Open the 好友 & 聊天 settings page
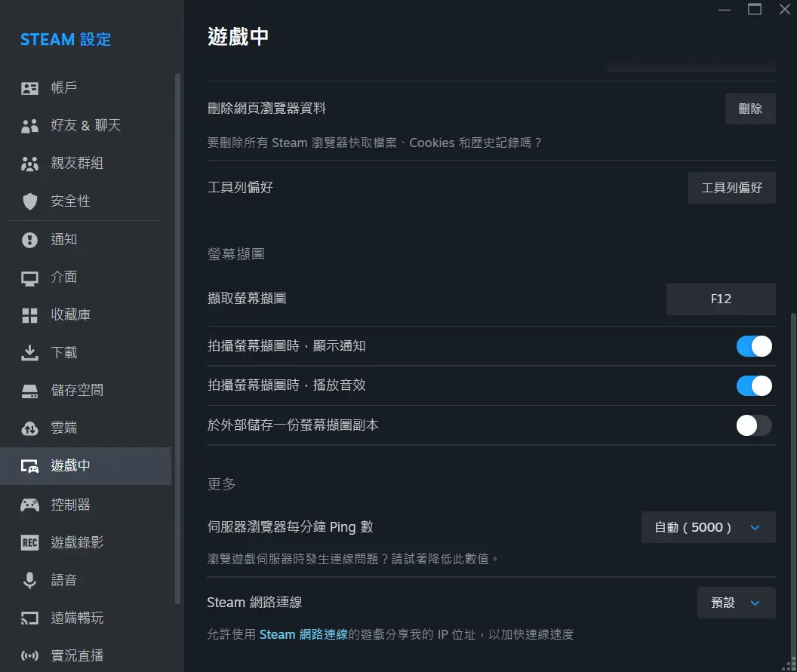Screen dimensions: 797x672 85,125
